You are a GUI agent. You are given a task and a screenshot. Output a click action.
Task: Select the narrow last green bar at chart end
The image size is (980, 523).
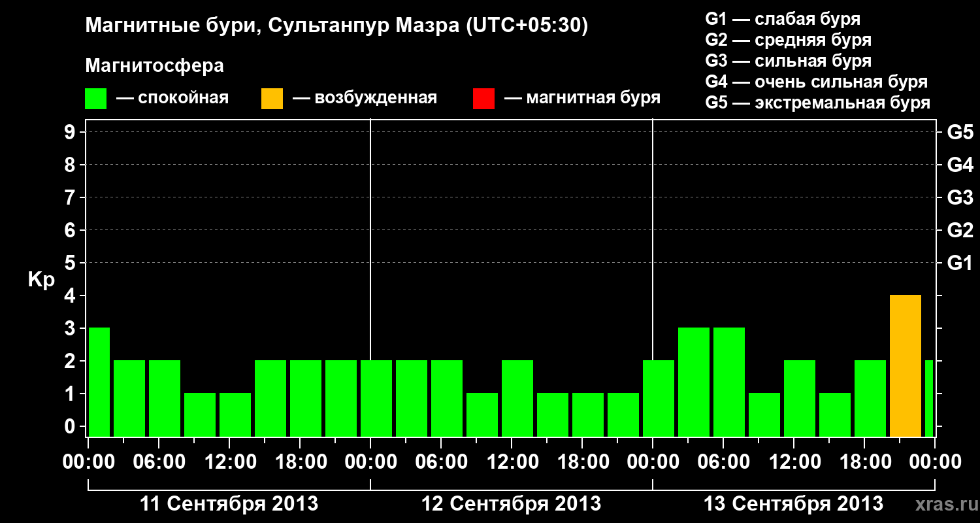pyautogui.click(x=929, y=398)
